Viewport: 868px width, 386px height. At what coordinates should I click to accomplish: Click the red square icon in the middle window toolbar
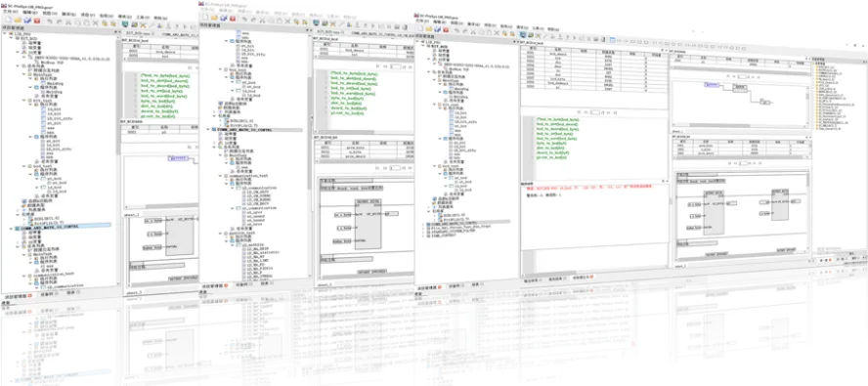(x=233, y=20)
